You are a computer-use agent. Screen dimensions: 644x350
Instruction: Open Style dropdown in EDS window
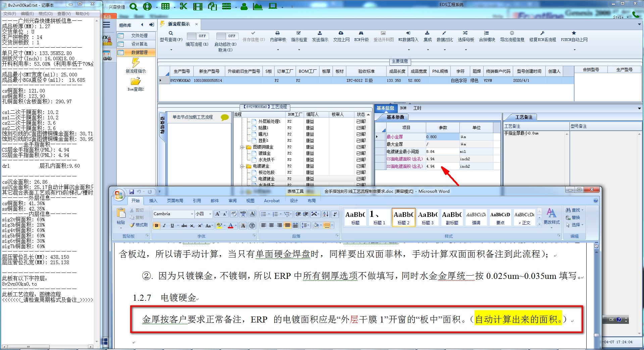click(x=621, y=17)
